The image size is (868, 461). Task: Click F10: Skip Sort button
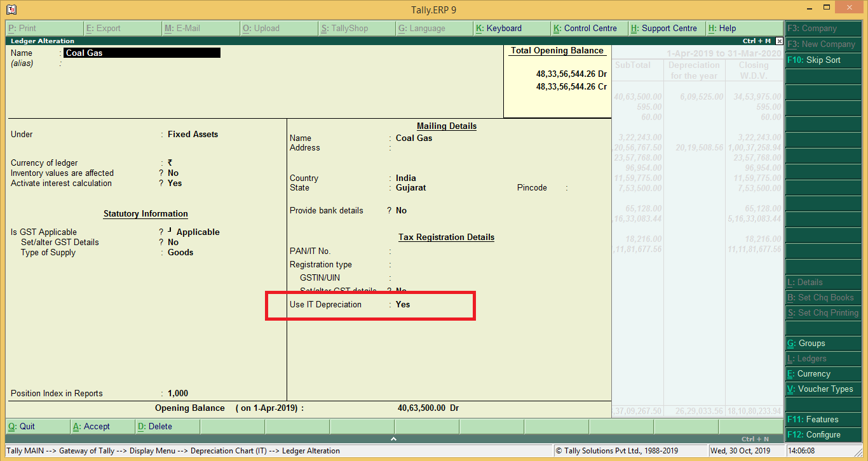(x=824, y=60)
